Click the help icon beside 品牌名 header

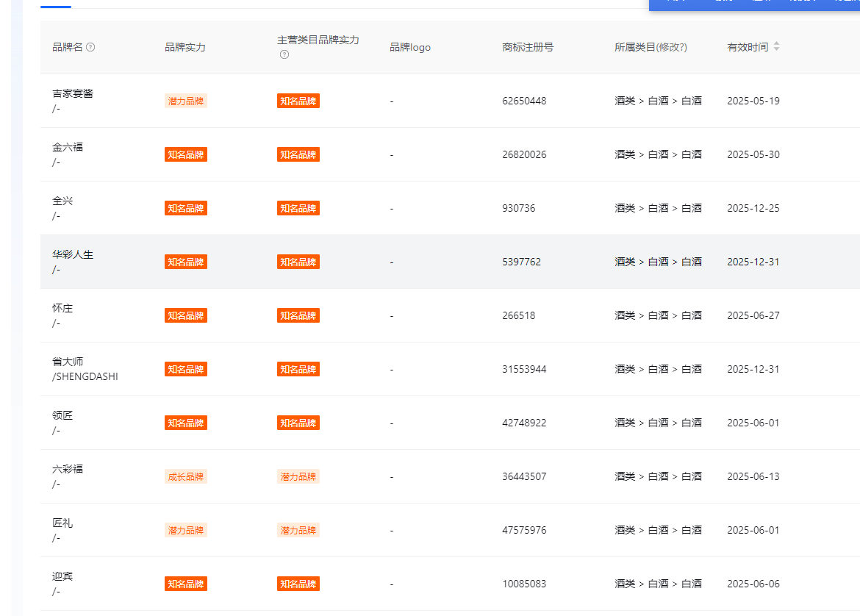pos(90,47)
